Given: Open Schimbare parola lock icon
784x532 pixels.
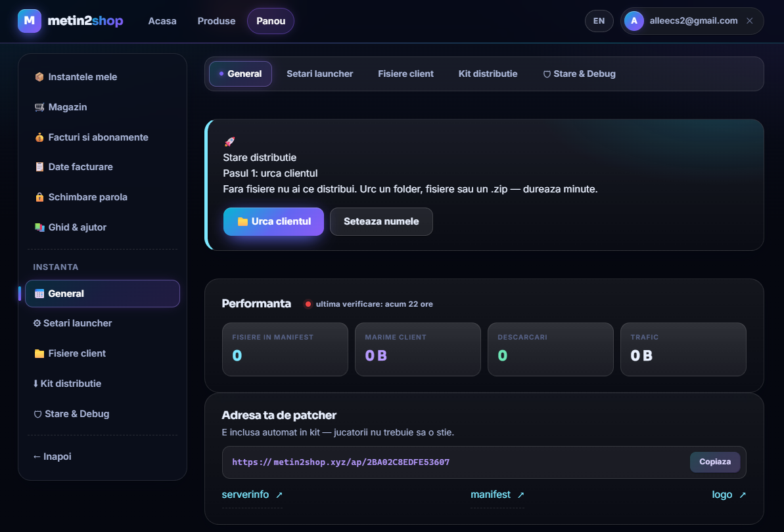Looking at the screenshot, I should [x=39, y=197].
